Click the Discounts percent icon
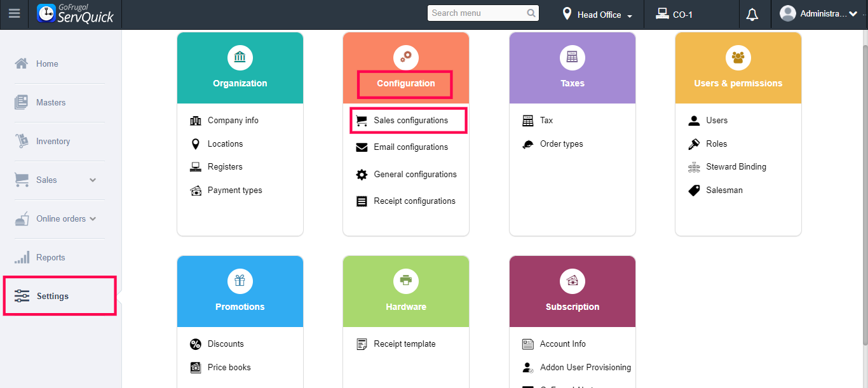 196,344
